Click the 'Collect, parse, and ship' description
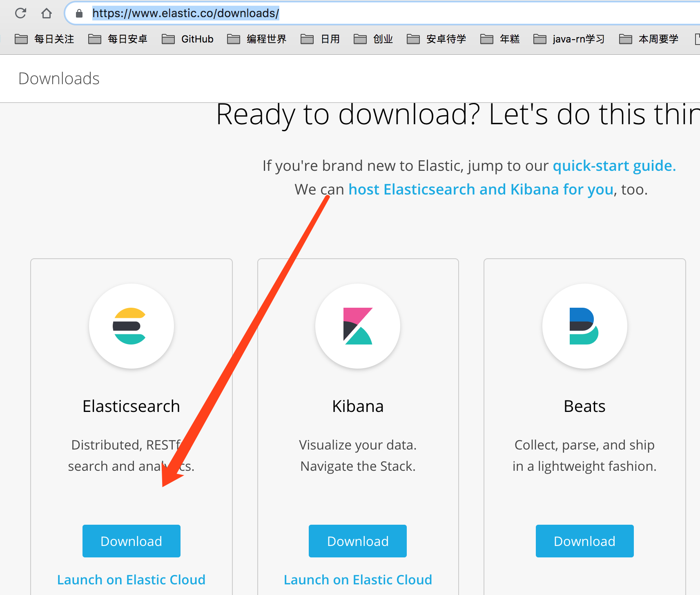The width and height of the screenshot is (700, 595). pyautogui.click(x=584, y=445)
